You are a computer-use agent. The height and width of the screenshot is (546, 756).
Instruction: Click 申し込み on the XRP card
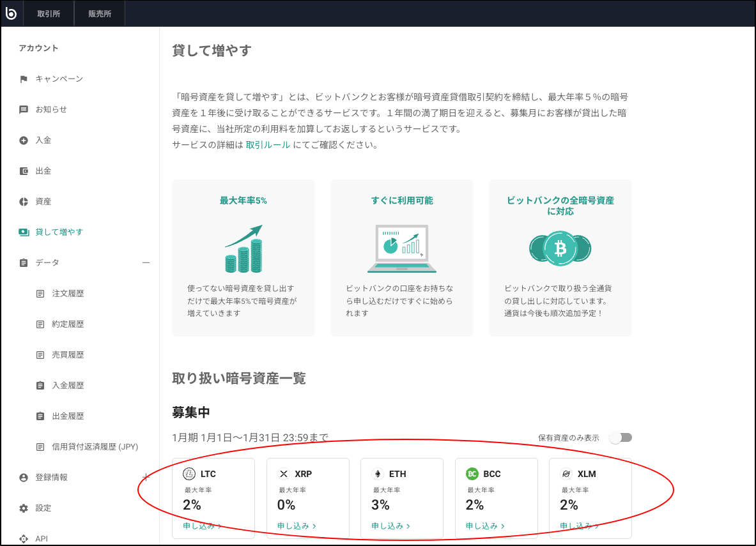[x=297, y=526]
